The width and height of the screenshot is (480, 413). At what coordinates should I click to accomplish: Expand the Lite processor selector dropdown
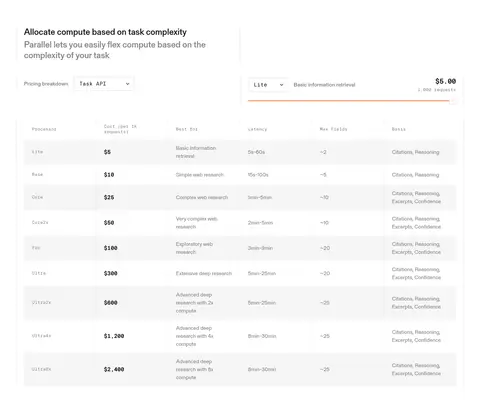click(x=268, y=85)
